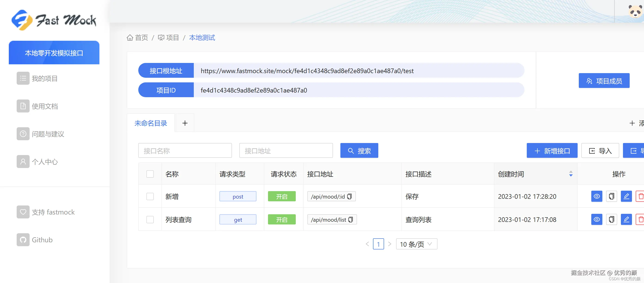
Task: Check the select-all checkbox in table header
Action: tap(150, 174)
